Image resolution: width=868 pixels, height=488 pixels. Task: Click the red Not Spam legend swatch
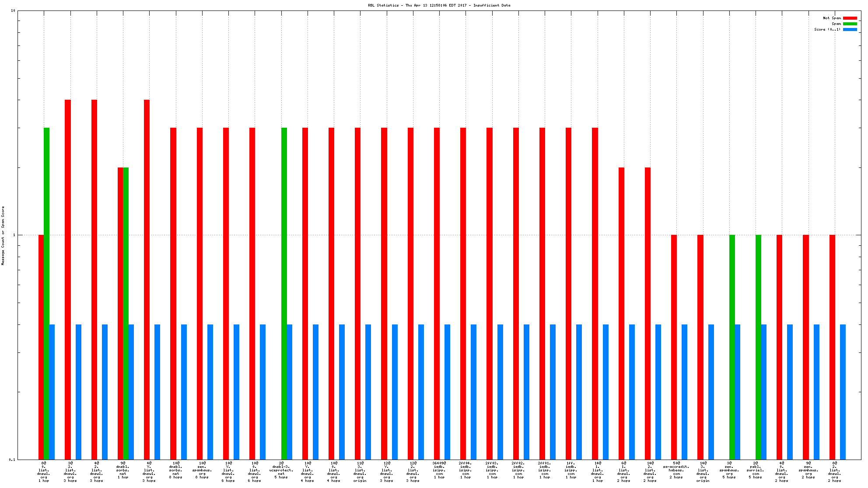[x=850, y=18]
